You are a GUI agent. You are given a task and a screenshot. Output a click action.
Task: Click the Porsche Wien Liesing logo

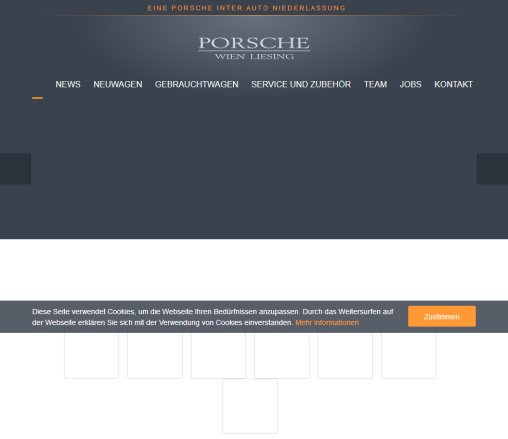(x=254, y=48)
